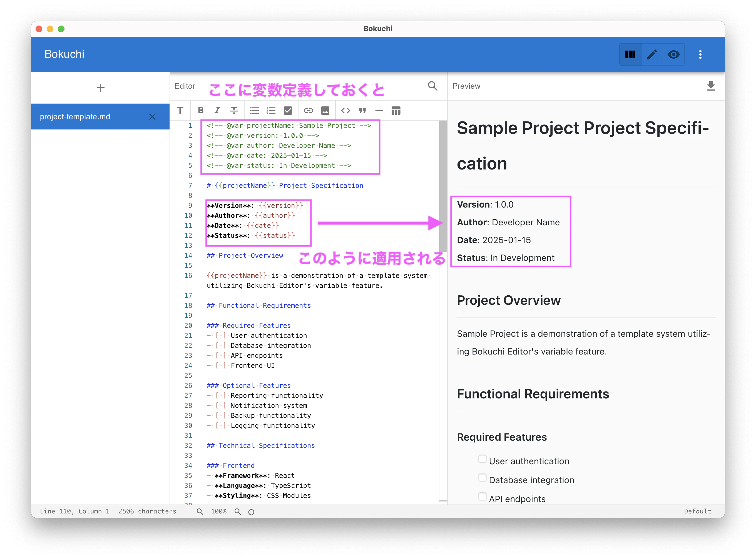Click the preview heading 'Functional Requirements'
The image size is (756, 559).
533,394
